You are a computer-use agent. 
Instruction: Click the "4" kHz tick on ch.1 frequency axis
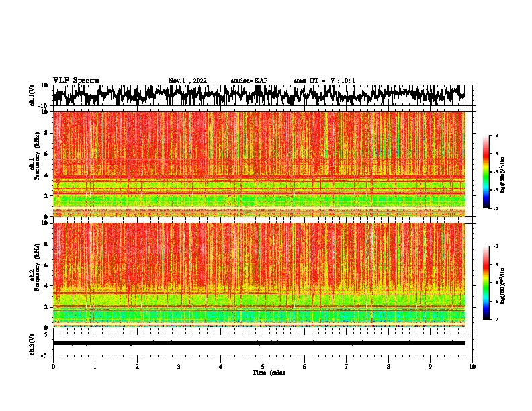tap(46, 175)
